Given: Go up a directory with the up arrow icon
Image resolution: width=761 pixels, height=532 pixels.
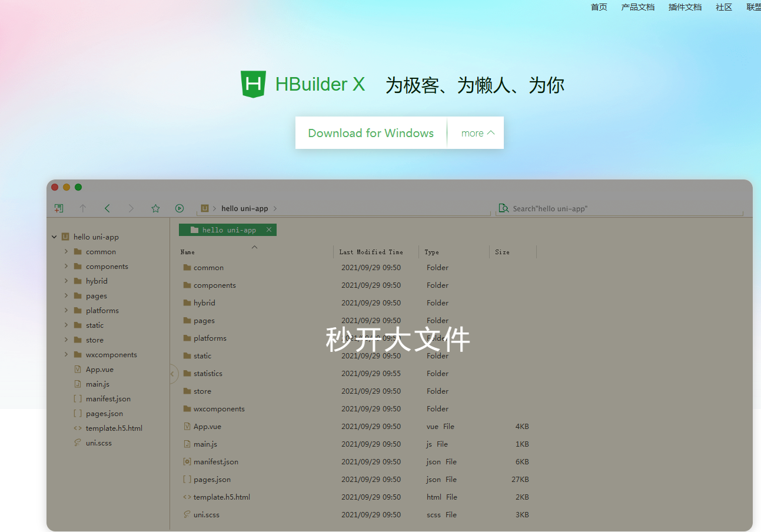Looking at the screenshot, I should pyautogui.click(x=83, y=208).
